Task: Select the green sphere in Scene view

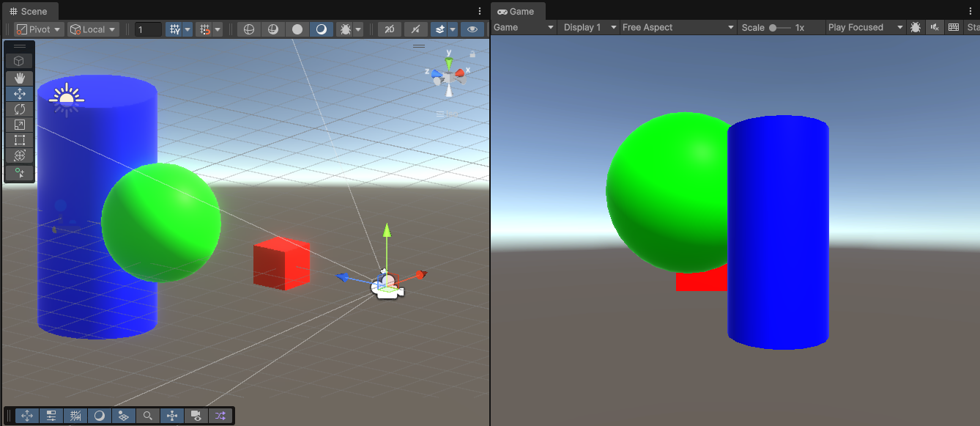Action: click(161, 222)
